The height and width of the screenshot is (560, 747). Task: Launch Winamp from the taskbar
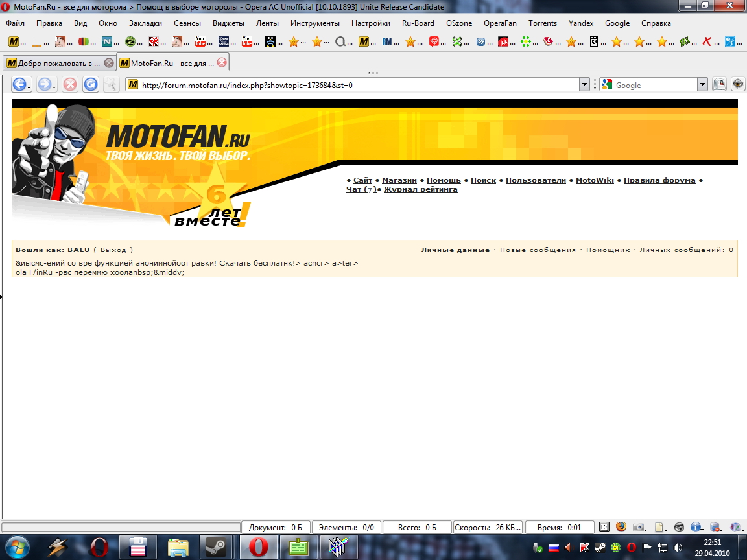pos(57,547)
